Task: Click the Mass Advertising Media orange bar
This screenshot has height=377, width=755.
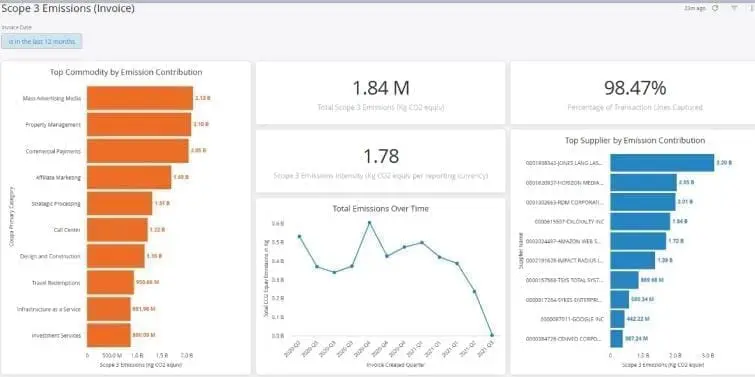Action: [140, 98]
